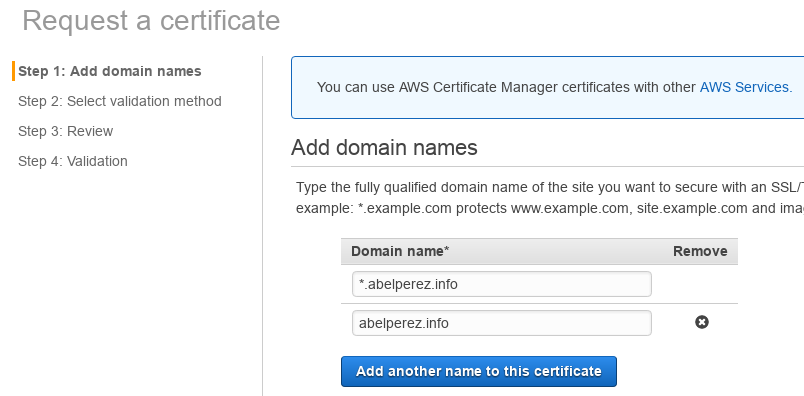Open Step 2: Select validation method
This screenshot has height=396, width=804.
point(119,101)
